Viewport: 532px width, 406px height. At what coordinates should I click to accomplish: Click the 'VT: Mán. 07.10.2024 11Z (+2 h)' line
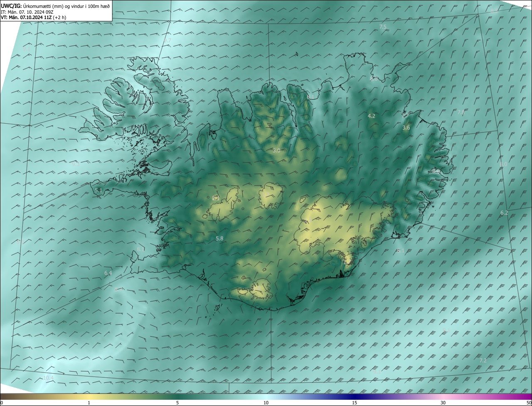pyautogui.click(x=34, y=17)
